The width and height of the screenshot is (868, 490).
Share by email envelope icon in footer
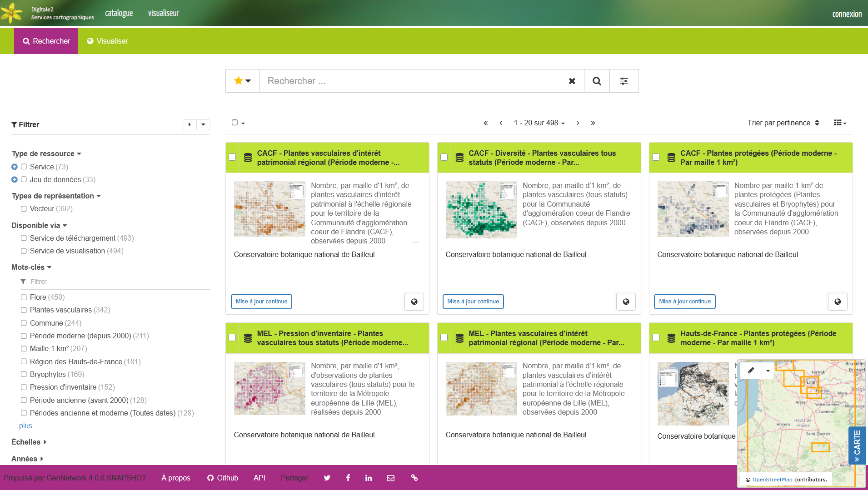pyautogui.click(x=390, y=478)
